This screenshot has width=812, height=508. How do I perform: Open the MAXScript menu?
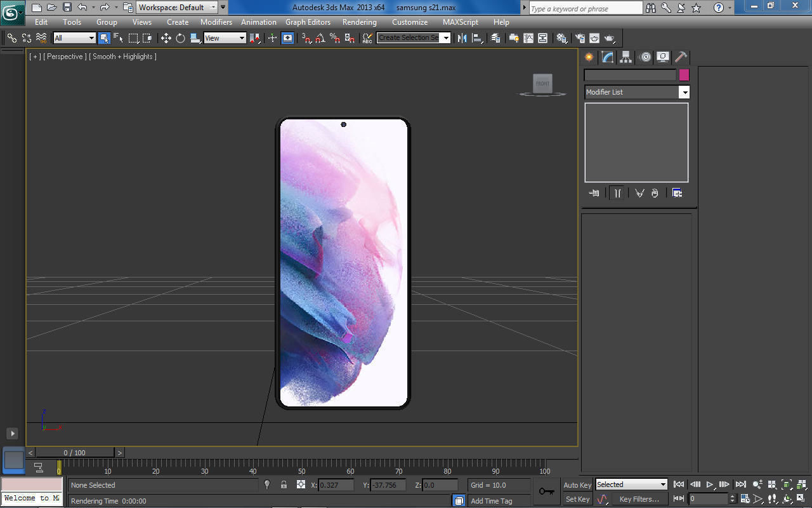point(461,22)
